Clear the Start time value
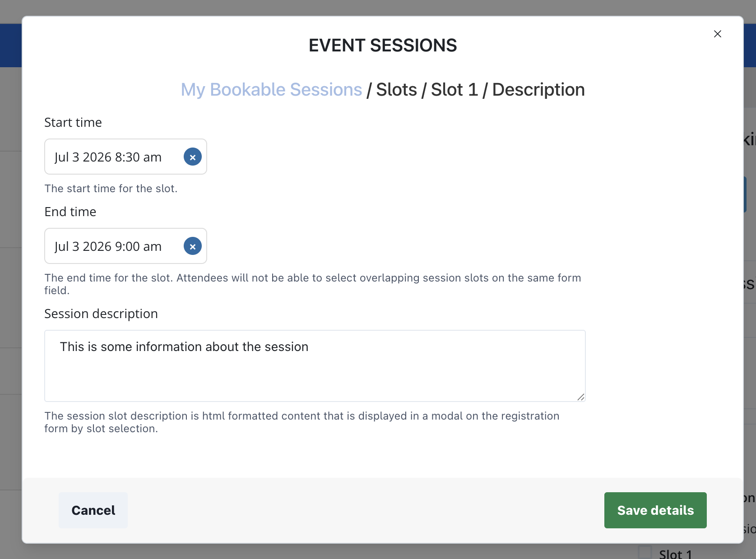Viewport: 756px width, 559px height. tap(193, 157)
